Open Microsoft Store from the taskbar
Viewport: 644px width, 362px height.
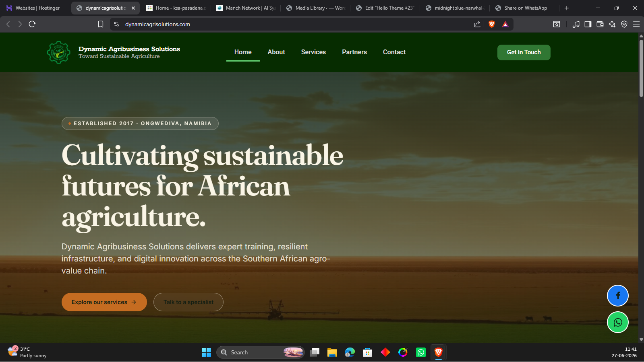pyautogui.click(x=368, y=352)
